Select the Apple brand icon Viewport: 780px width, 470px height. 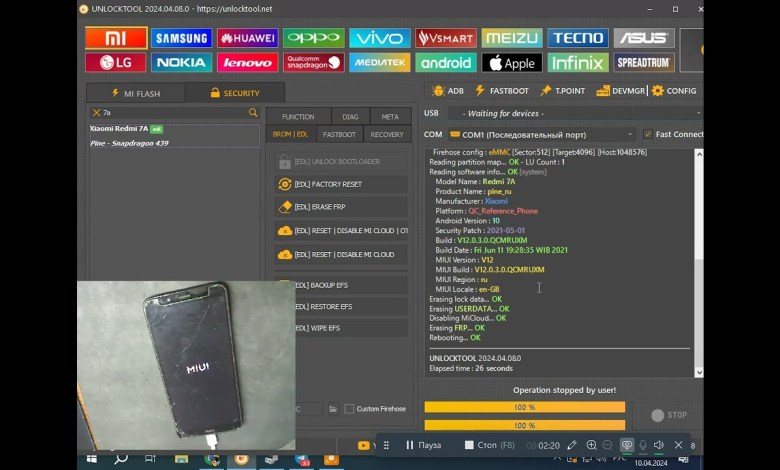(511, 63)
